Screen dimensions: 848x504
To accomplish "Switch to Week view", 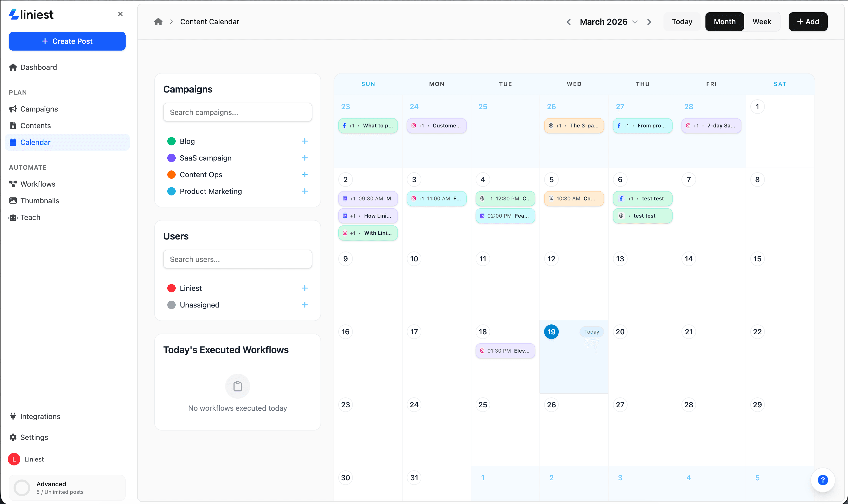I will [x=762, y=21].
